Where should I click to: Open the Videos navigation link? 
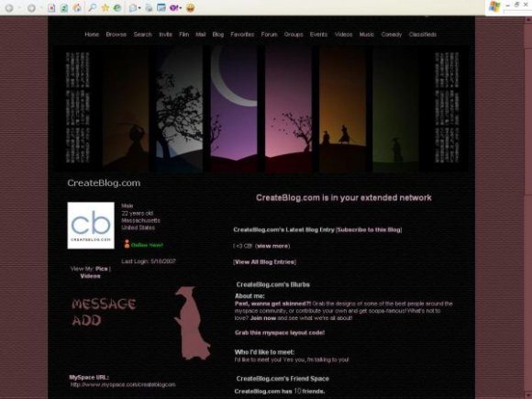point(343,35)
